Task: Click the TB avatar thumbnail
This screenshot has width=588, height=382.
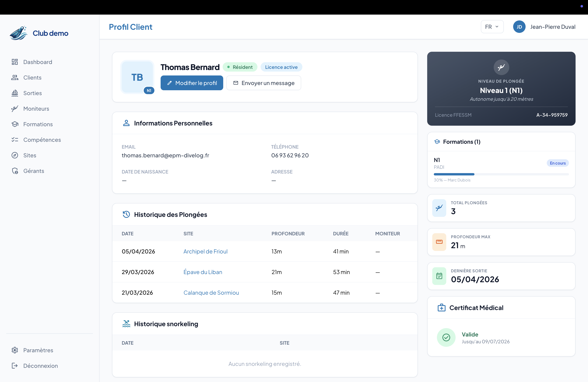Action: [x=137, y=77]
